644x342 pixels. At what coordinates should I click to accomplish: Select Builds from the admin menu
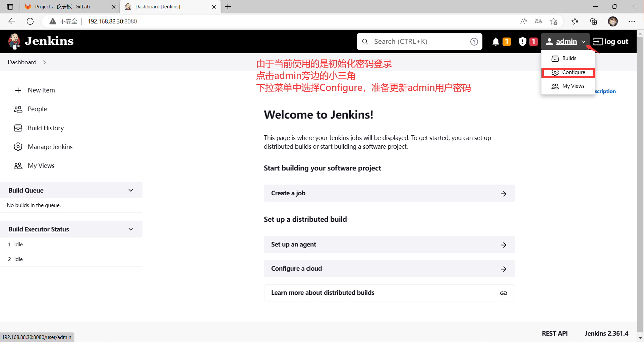569,58
